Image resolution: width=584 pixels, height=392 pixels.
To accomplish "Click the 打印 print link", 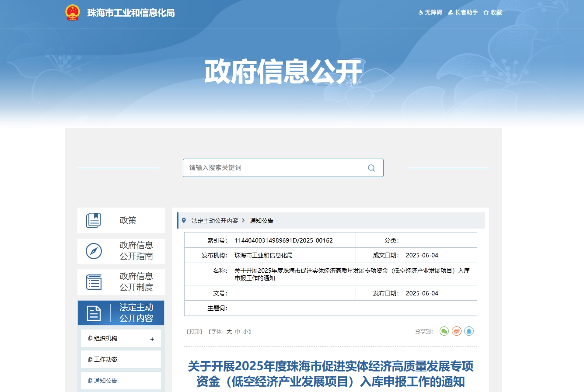I will (195, 332).
